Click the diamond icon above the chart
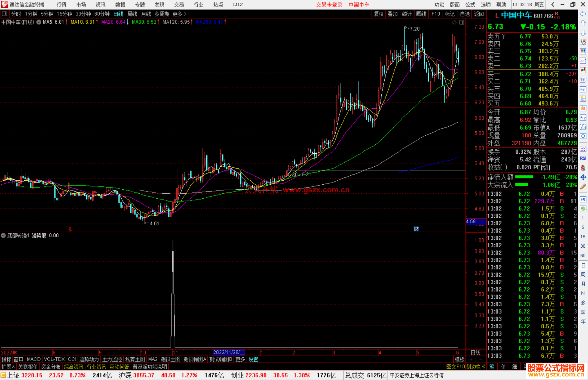Image resolution: width=588 pixels, height=380 pixels. point(454,22)
